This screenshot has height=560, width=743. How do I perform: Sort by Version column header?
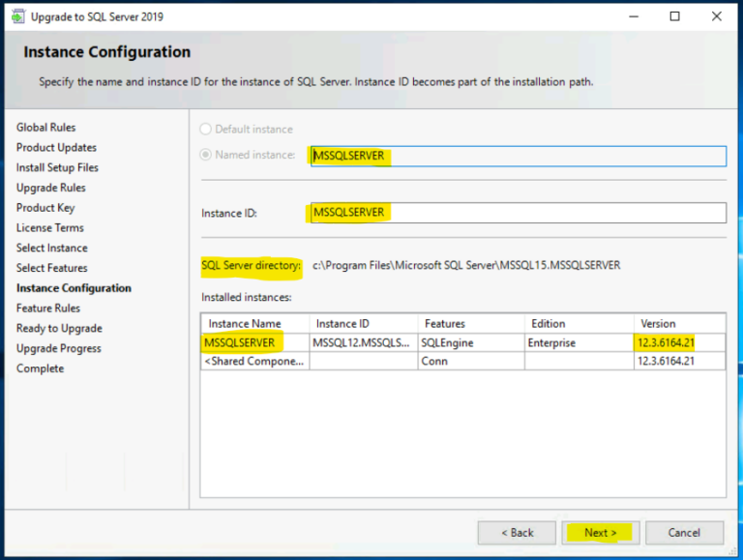point(658,324)
